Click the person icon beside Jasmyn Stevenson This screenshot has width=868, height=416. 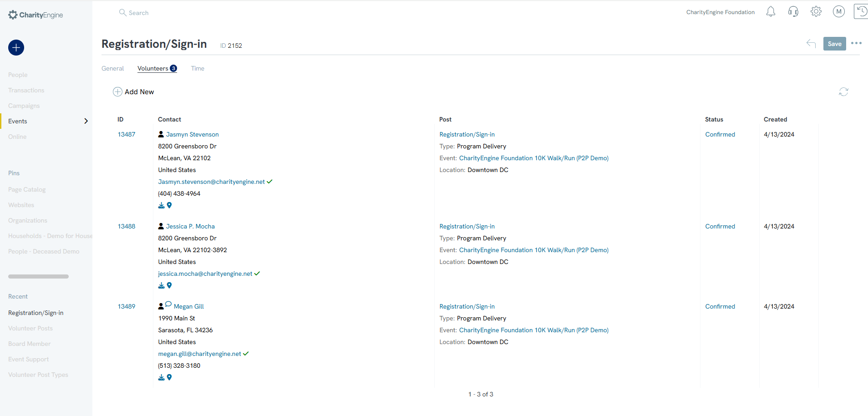(161, 134)
